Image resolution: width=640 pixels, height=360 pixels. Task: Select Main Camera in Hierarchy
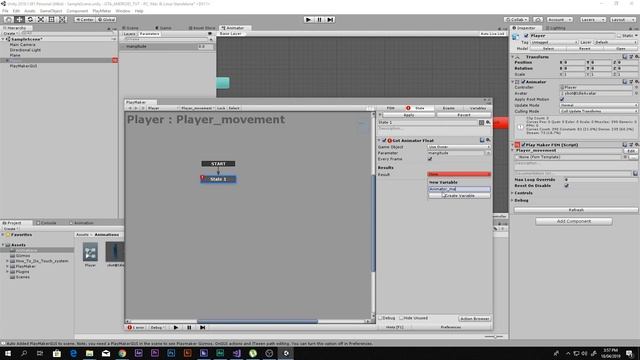(22, 44)
